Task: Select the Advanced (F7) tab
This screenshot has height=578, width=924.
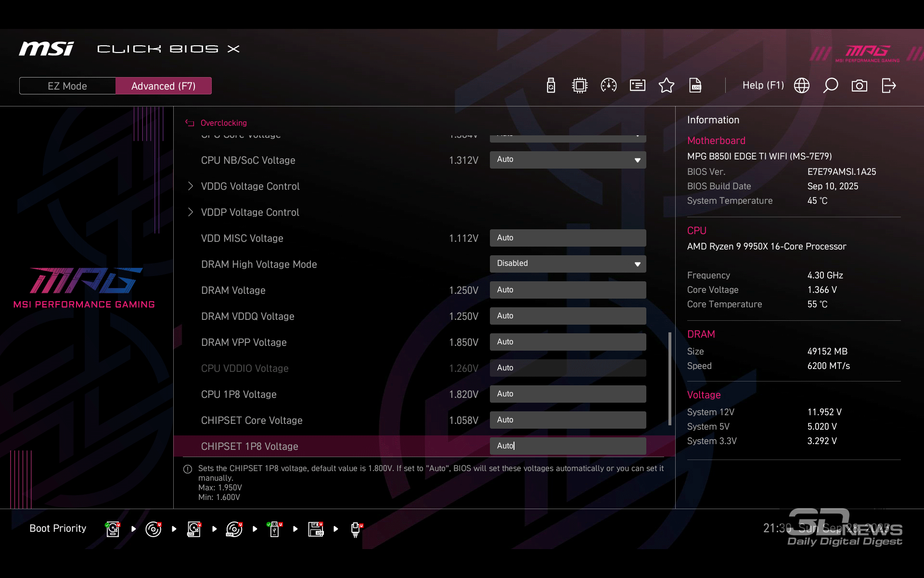Action: coord(164,86)
